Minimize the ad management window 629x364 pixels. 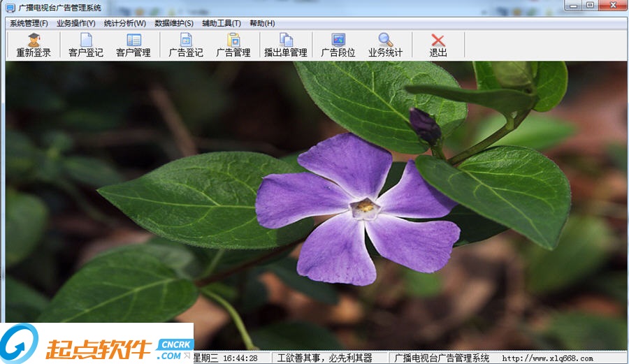tap(574, 5)
